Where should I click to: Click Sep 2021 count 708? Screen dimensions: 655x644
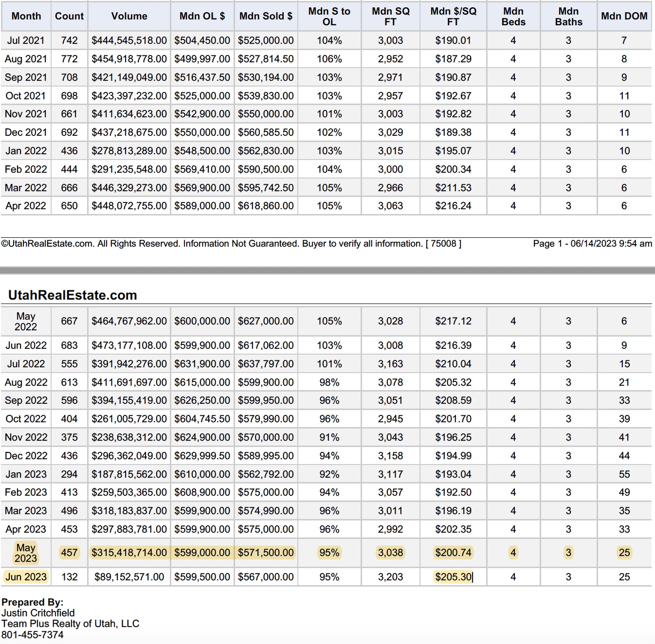click(69, 77)
